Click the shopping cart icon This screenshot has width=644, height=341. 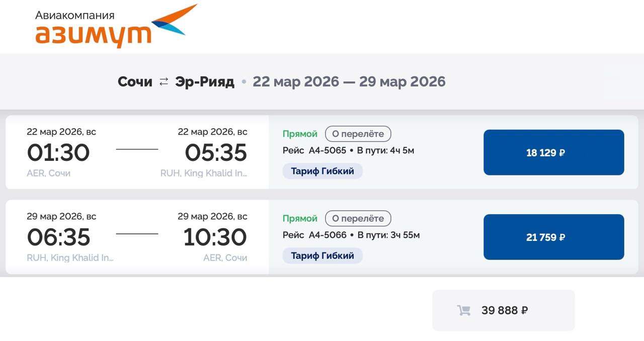pos(463,310)
